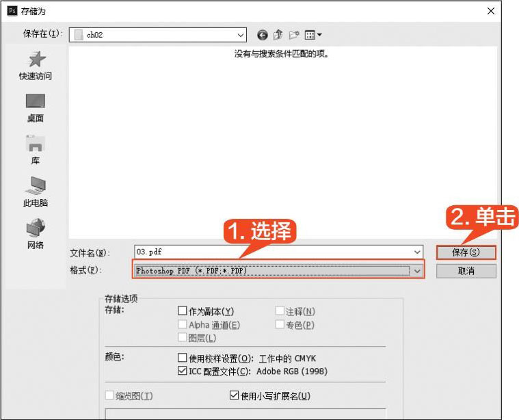Click the Cancel button
This screenshot has height=420, width=519.
click(466, 271)
